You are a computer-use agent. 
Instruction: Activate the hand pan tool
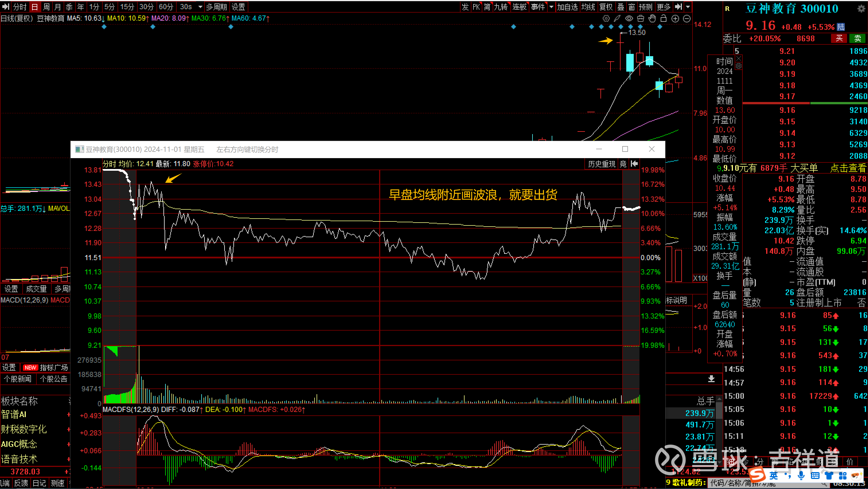pyautogui.click(x=652, y=19)
